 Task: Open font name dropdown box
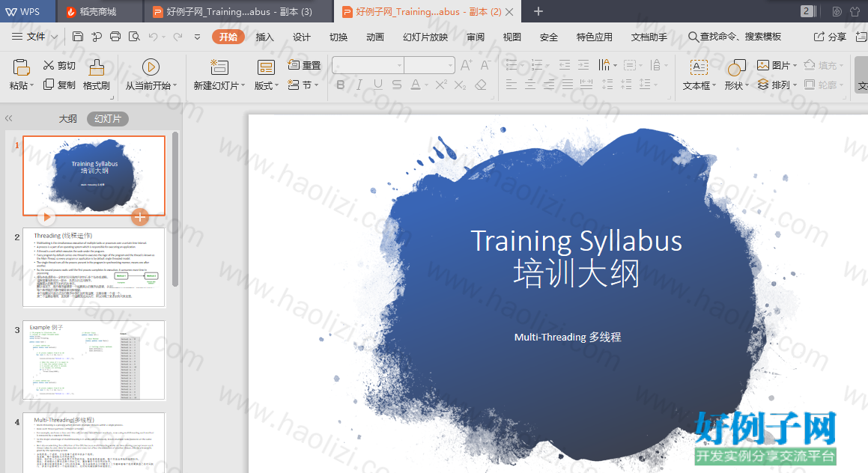pos(368,65)
